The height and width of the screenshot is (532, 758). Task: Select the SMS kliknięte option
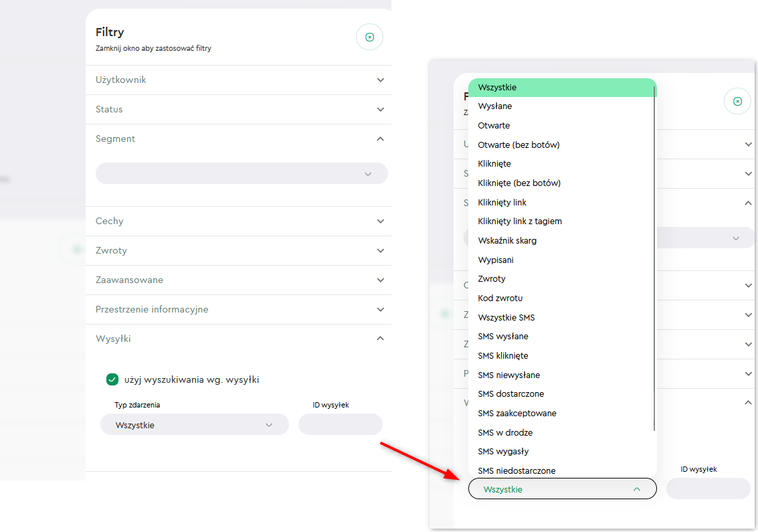click(x=561, y=355)
